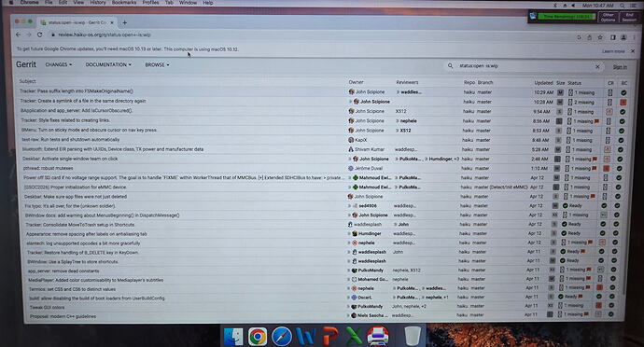
Task: Click the Gerrit logo text
Action: [26, 64]
